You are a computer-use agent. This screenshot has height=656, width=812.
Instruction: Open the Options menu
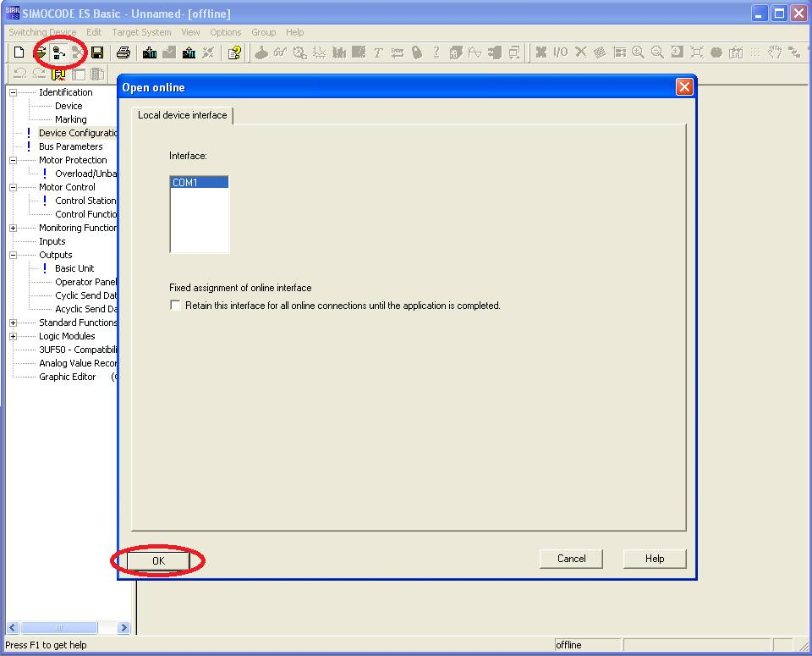[225, 32]
